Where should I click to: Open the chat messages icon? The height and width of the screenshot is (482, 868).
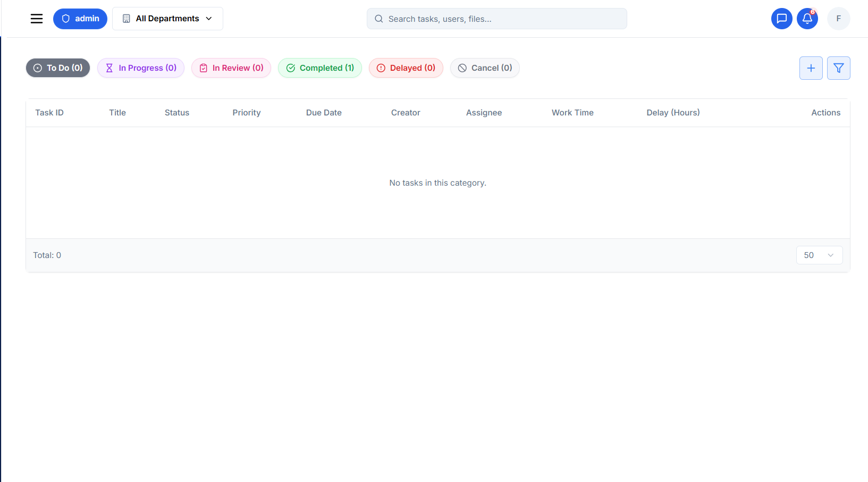click(x=781, y=19)
